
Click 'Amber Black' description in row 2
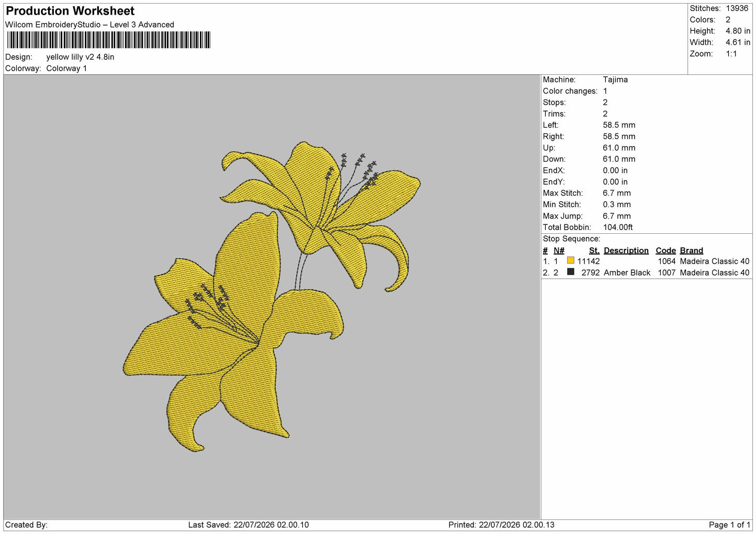tap(627, 273)
